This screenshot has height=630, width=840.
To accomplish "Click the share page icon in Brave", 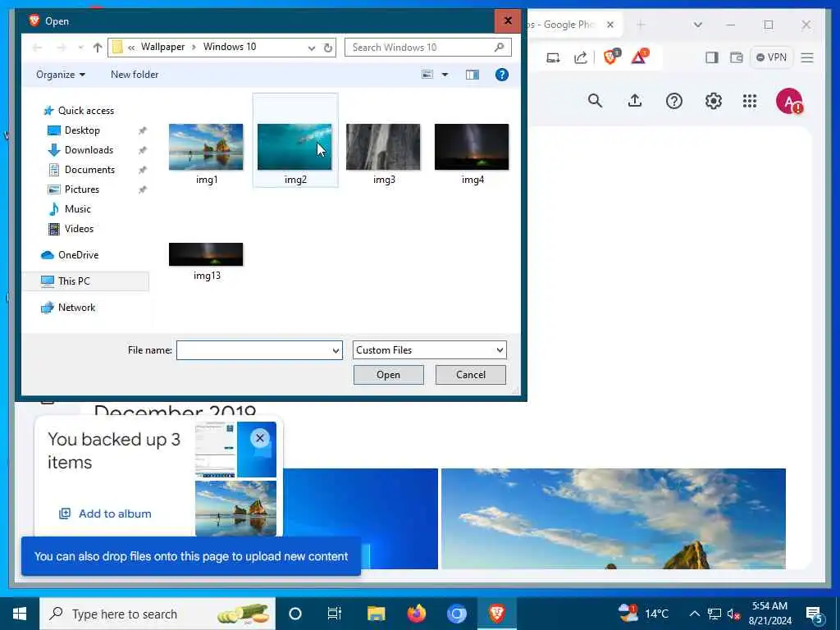I will 581,57.
